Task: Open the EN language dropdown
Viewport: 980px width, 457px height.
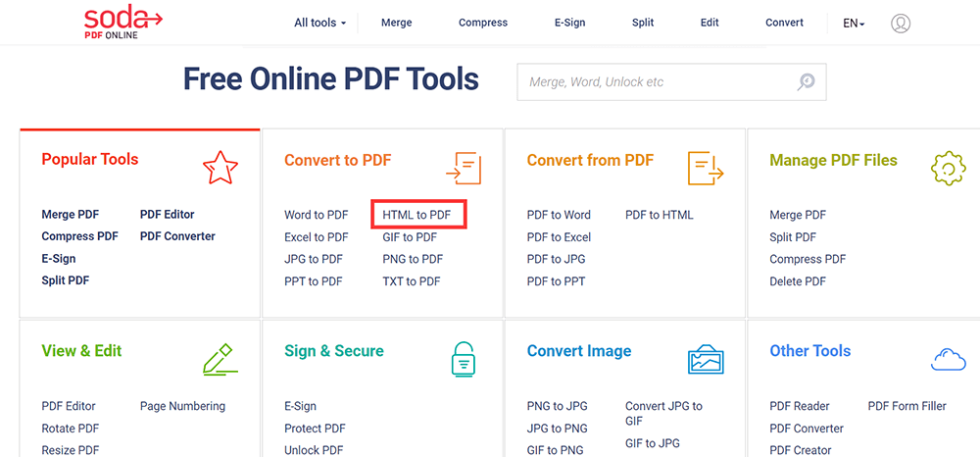Action: tap(854, 24)
